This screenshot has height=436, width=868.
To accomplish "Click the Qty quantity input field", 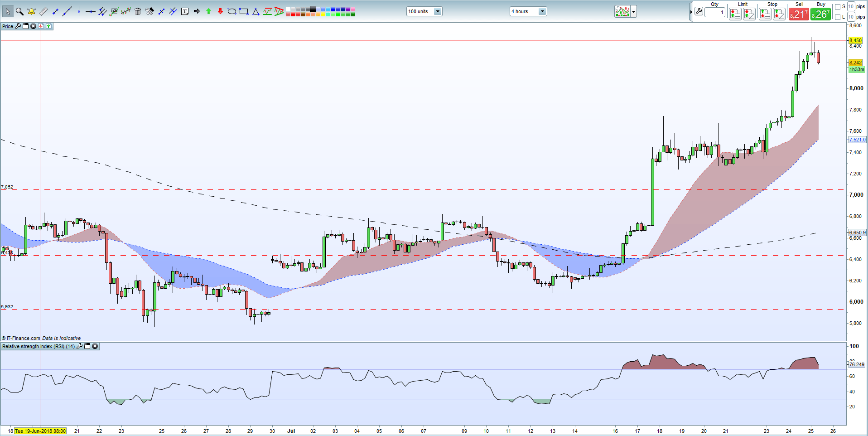I will (x=715, y=12).
